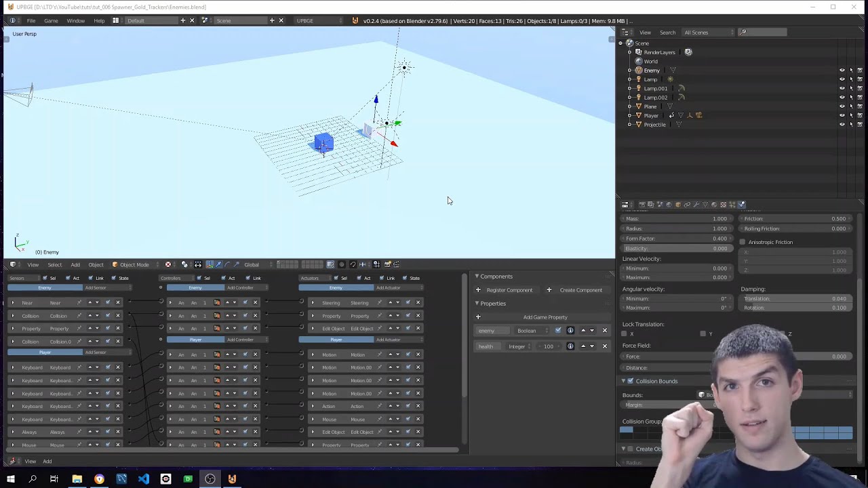Change the enemy property type Boolean dropdown
The width and height of the screenshot is (868, 488).
(x=531, y=331)
